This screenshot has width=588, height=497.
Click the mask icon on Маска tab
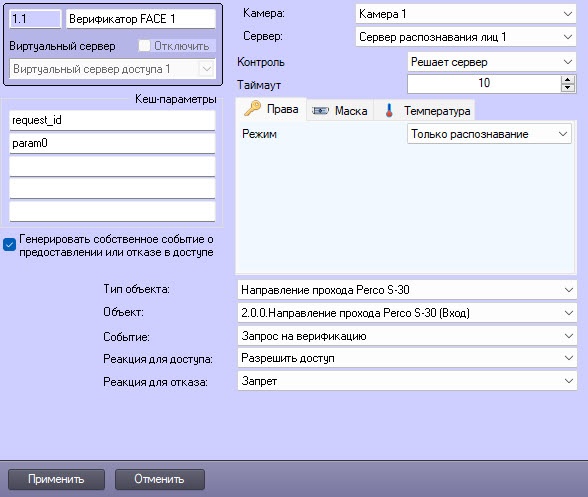[320, 111]
